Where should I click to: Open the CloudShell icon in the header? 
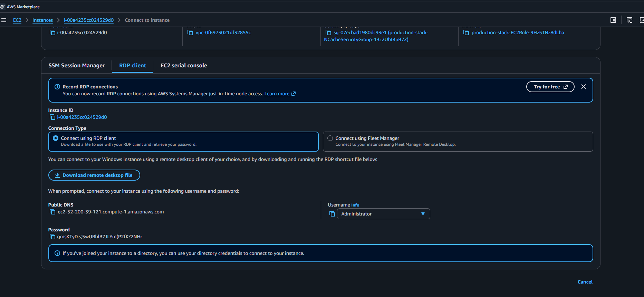click(629, 20)
